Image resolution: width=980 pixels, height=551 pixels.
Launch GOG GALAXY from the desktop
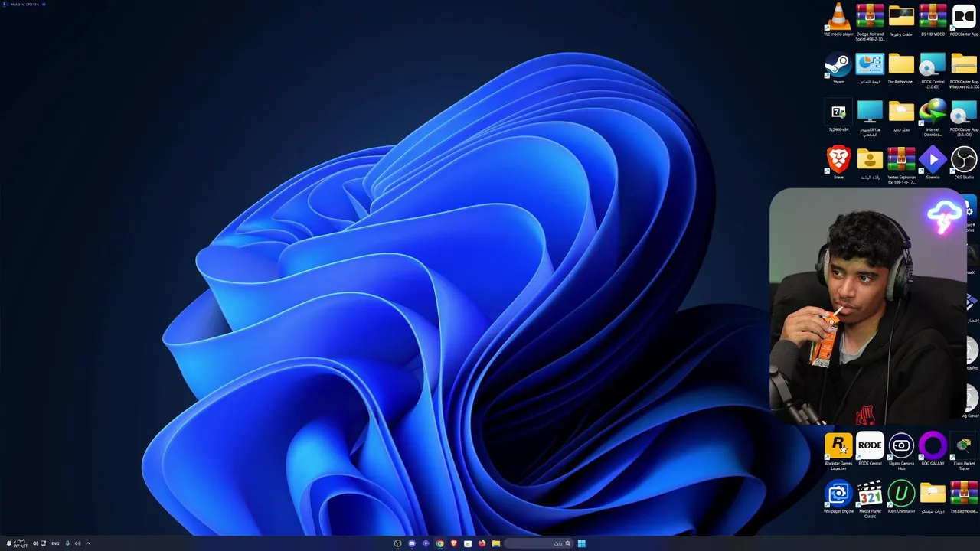click(933, 449)
